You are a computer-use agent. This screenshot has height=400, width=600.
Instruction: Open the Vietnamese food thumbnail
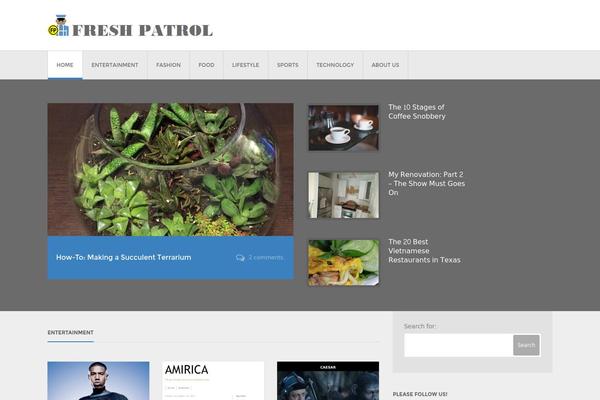(344, 263)
